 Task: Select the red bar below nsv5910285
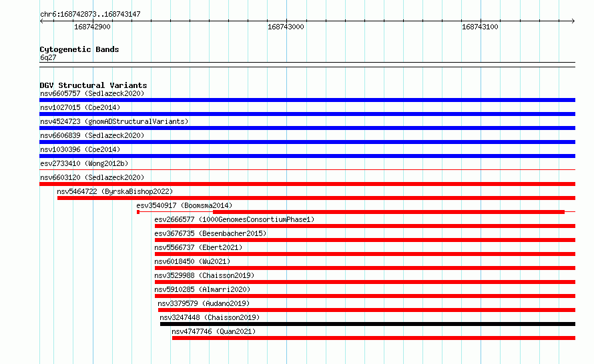[365, 296]
